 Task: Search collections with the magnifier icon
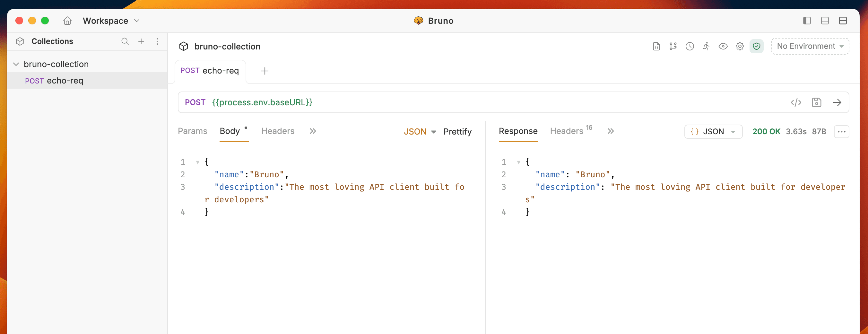coord(125,41)
